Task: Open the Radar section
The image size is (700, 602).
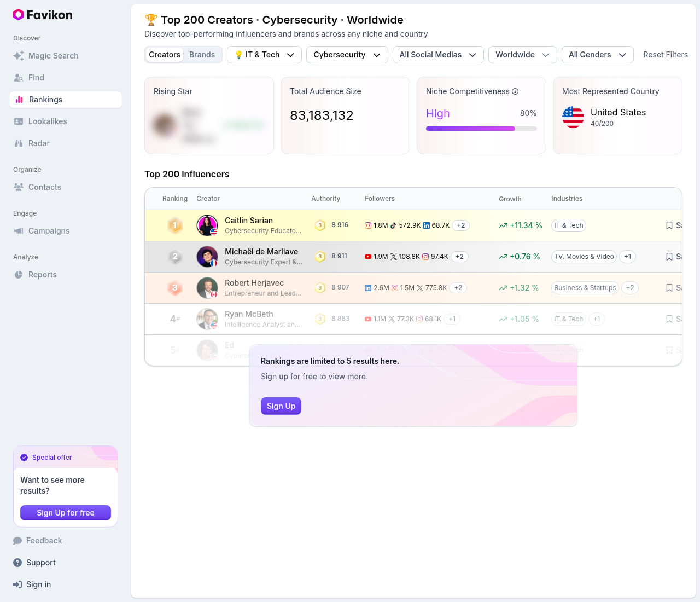Action: 39,143
